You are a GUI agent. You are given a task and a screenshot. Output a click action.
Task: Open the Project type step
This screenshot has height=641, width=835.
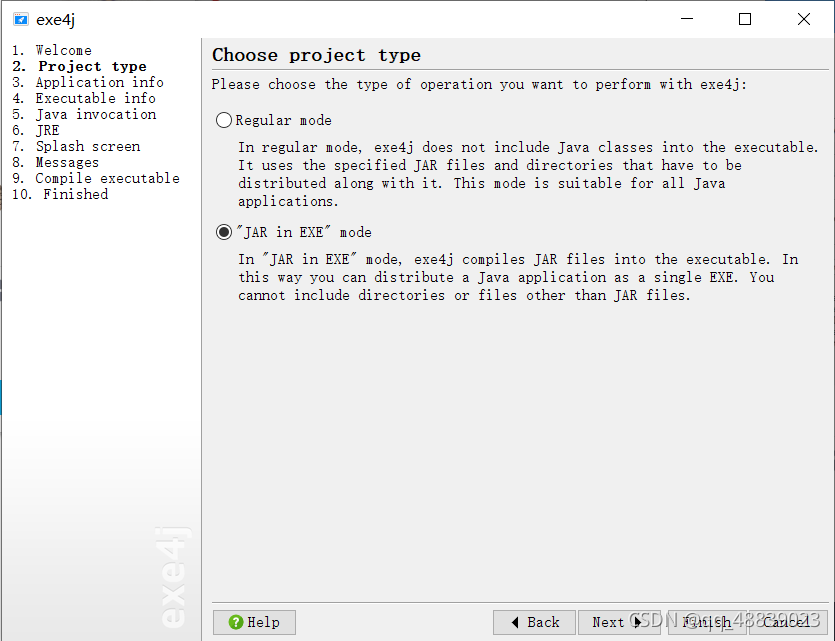click(92, 66)
